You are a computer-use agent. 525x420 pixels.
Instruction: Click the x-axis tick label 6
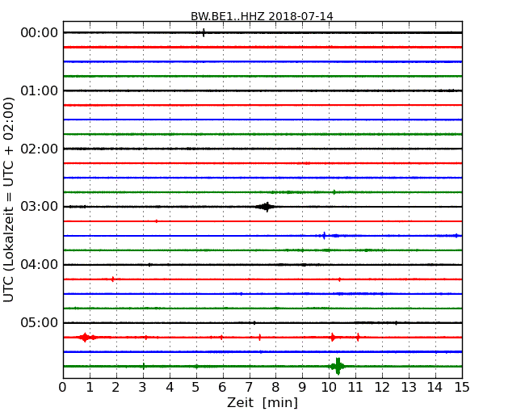click(223, 387)
